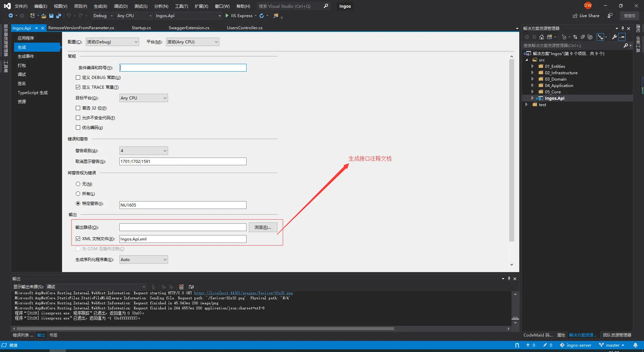
Task: Open the output source 调试 dropdown
Action: (96, 287)
